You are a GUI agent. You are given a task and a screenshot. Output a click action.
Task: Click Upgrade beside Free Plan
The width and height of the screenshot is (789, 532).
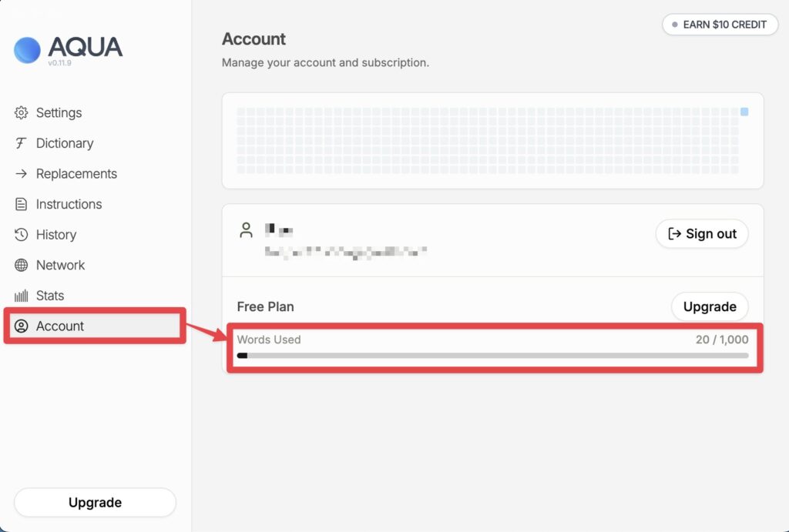710,306
